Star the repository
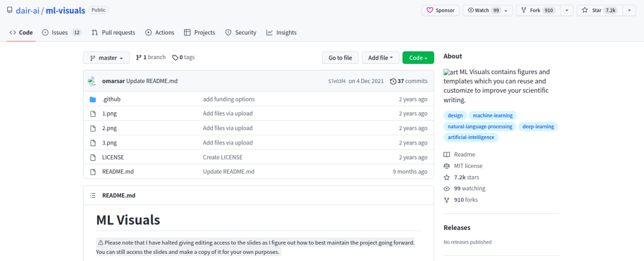Screen dimensions: 644x261 point(600,10)
